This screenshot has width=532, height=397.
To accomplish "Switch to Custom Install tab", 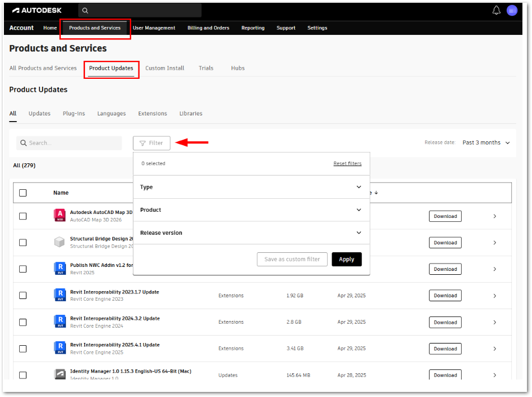I will [164, 68].
